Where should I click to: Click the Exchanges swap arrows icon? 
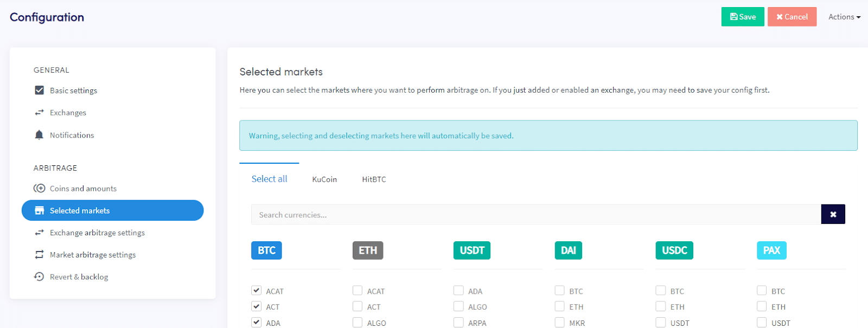click(x=39, y=112)
